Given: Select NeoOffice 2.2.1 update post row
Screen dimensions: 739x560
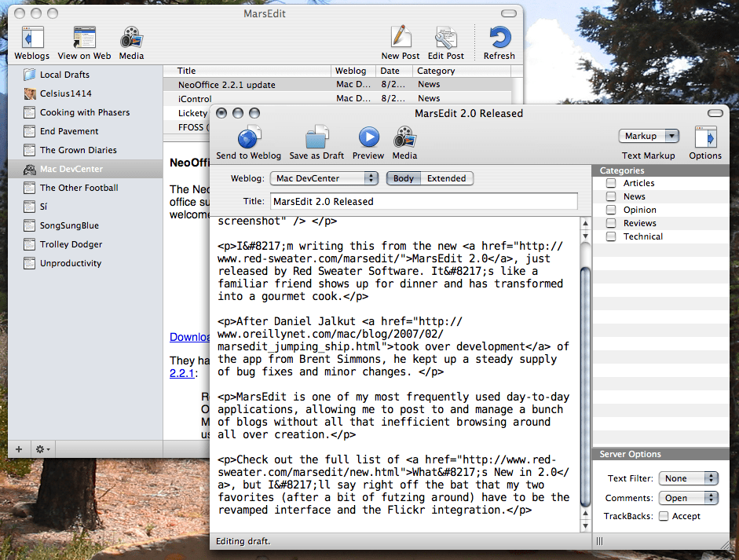Looking at the screenshot, I should tap(337, 84).
